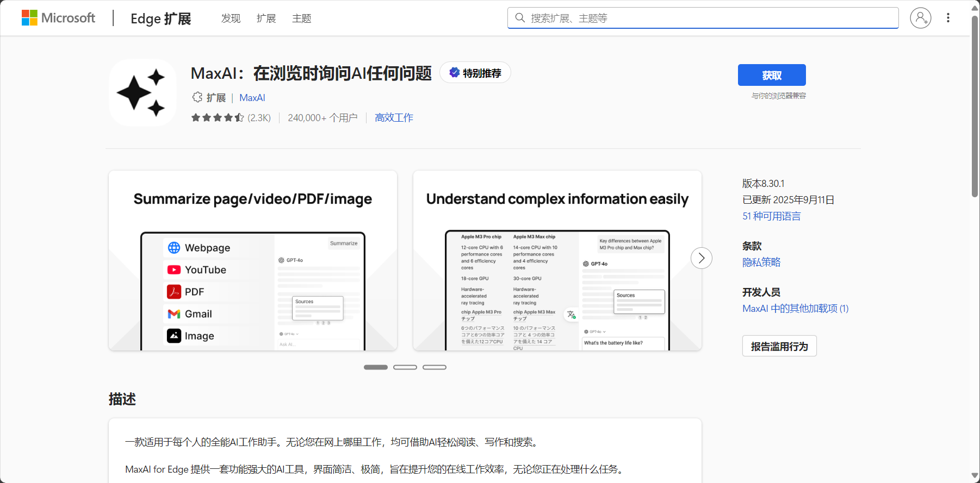Open the 发现 tab
The width and height of the screenshot is (980, 483).
(231, 18)
